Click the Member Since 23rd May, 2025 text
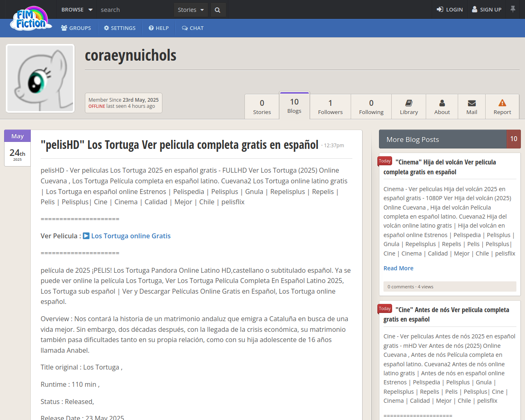Image resolution: width=525 pixels, height=420 pixels. [x=123, y=100]
